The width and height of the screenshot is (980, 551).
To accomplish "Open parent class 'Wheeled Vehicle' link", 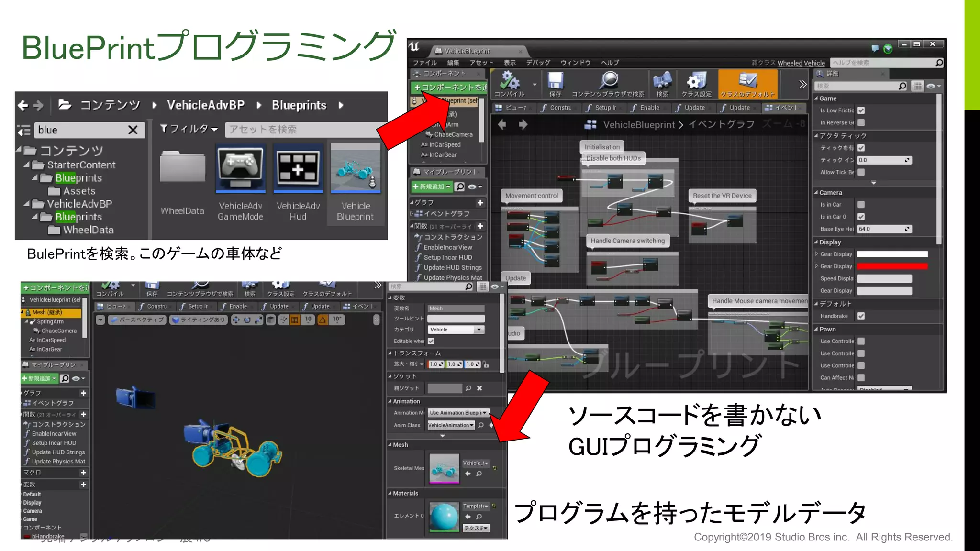I will (x=801, y=63).
